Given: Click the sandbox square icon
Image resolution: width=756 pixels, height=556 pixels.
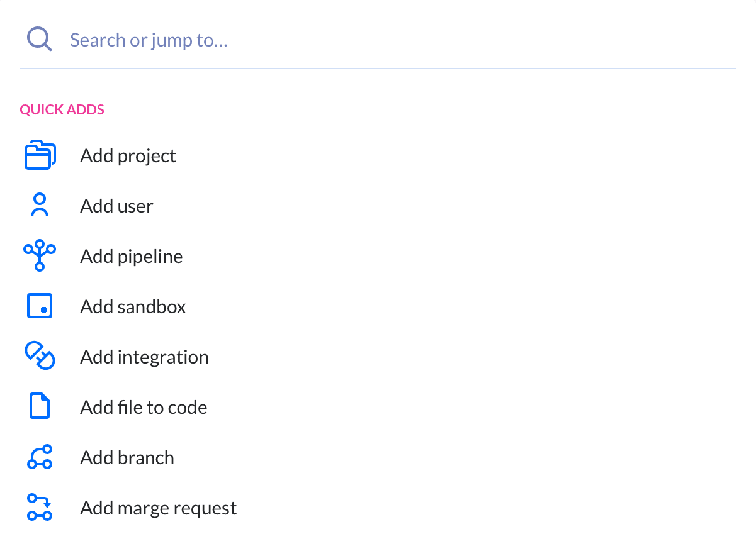Looking at the screenshot, I should click(40, 306).
